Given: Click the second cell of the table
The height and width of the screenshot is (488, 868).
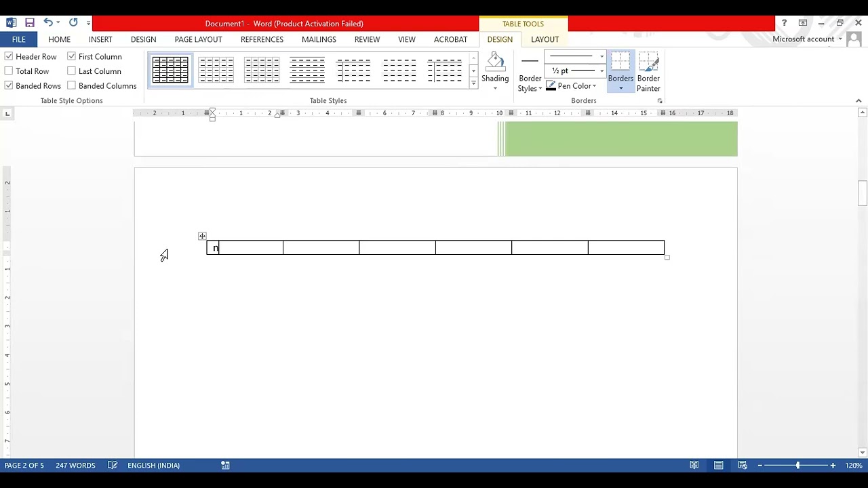Looking at the screenshot, I should pyautogui.click(x=321, y=248).
